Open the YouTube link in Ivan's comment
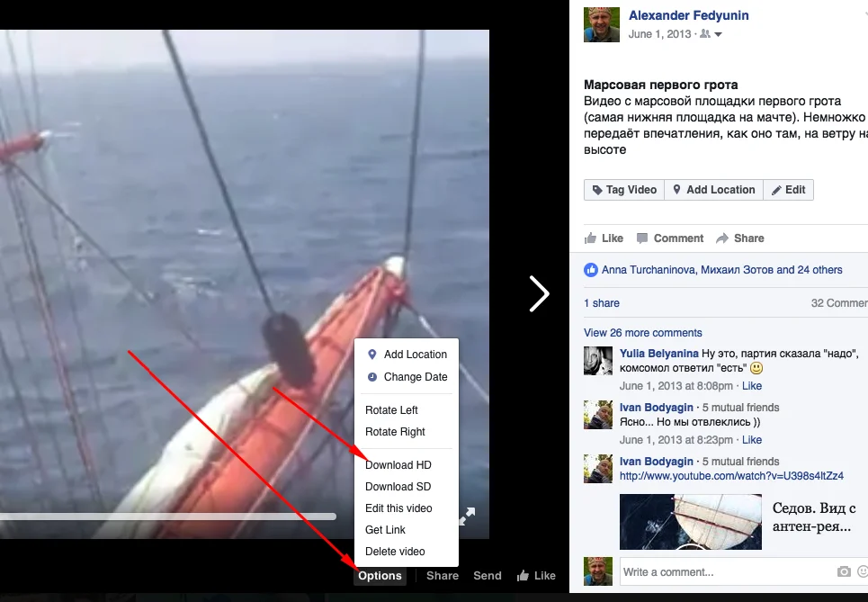The image size is (868, 602). point(705,476)
